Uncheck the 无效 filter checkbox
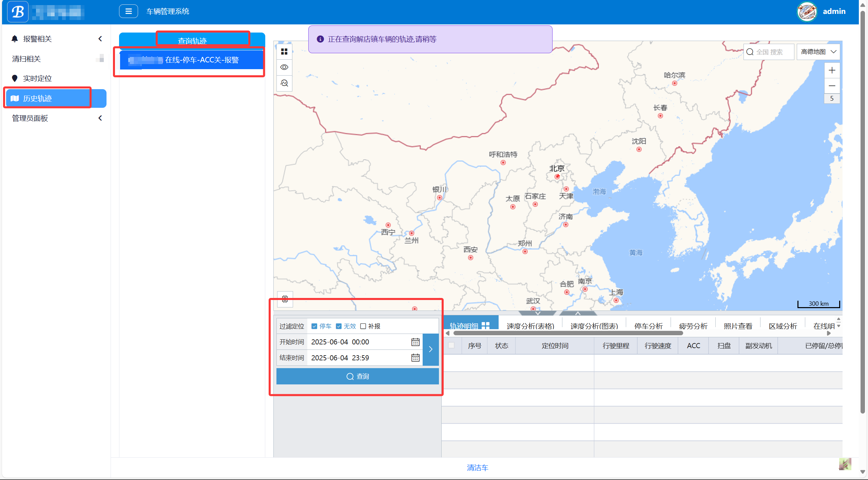This screenshot has width=868, height=480. pos(339,326)
